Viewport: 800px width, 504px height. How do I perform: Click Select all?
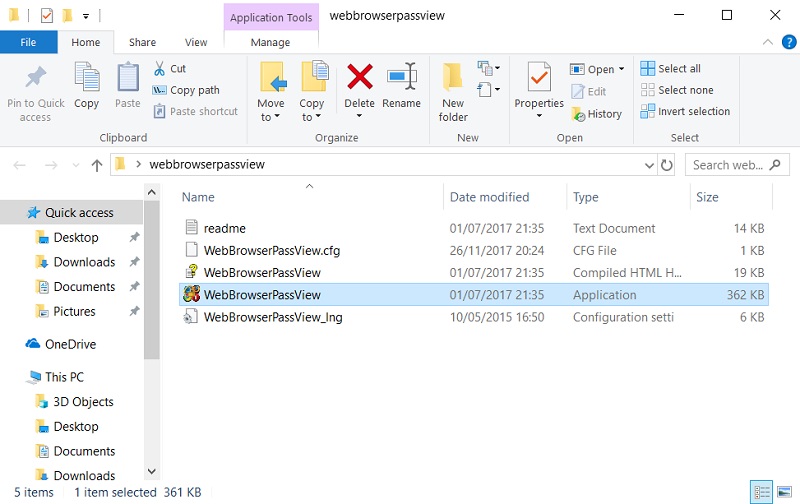click(x=670, y=68)
